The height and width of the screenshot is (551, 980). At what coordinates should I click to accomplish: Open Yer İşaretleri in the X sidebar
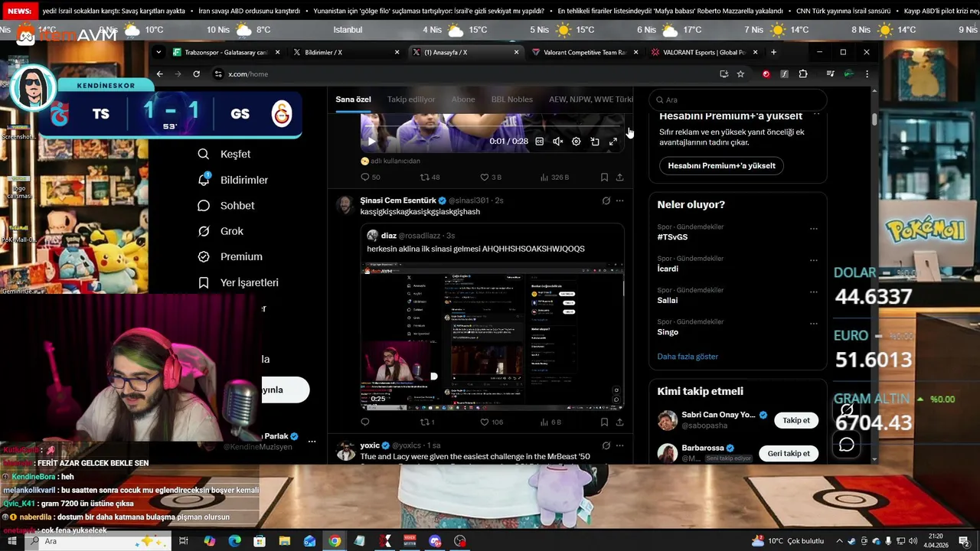(238, 282)
